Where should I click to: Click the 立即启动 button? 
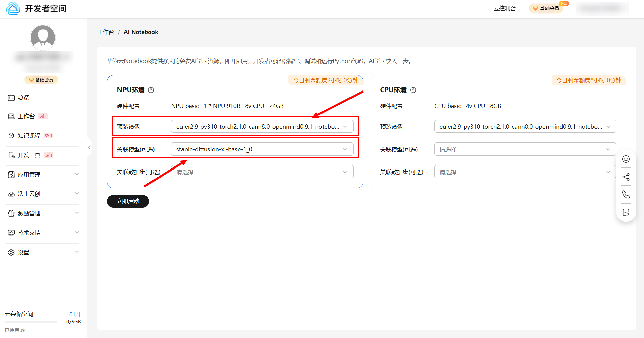tap(128, 201)
